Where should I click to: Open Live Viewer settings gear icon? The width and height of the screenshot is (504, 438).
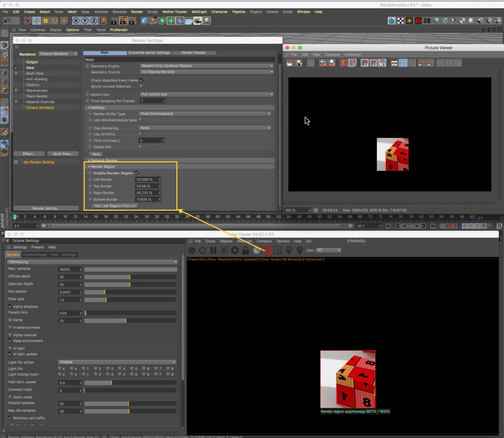[235, 250]
